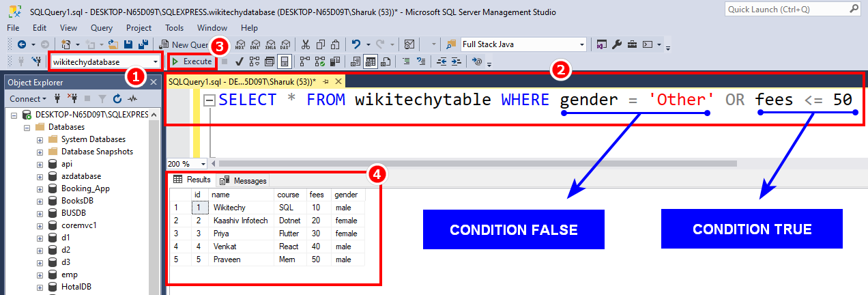Viewport: 868px width, 295px height.
Task: Collapse the SELECT statement outline box
Action: tap(210, 100)
